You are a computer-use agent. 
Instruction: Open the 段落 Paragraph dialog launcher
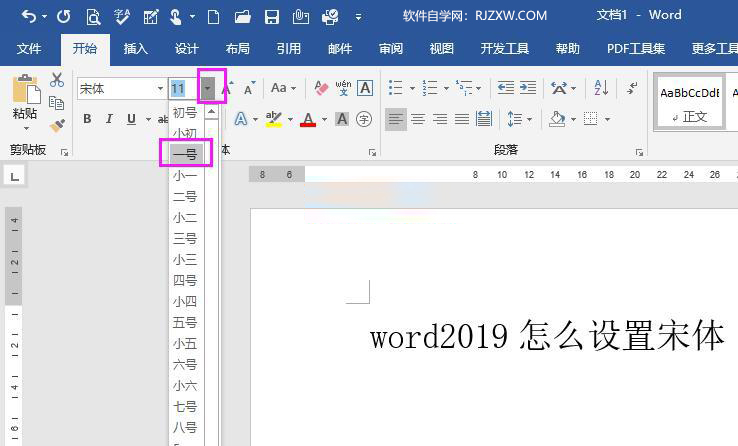pos(639,152)
